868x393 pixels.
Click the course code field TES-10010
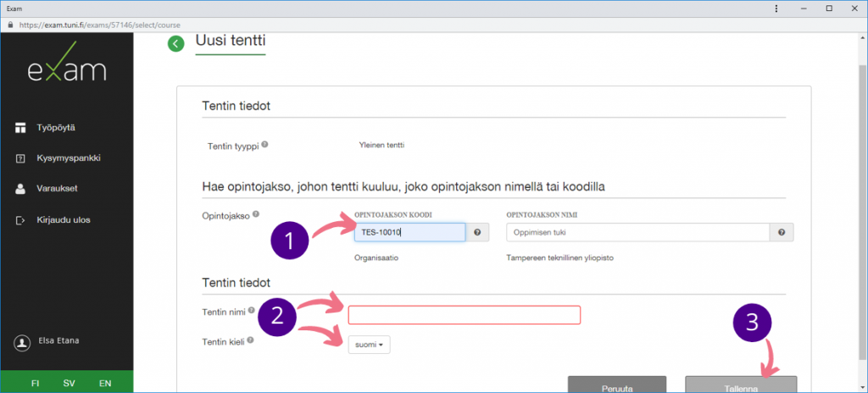[x=409, y=232]
